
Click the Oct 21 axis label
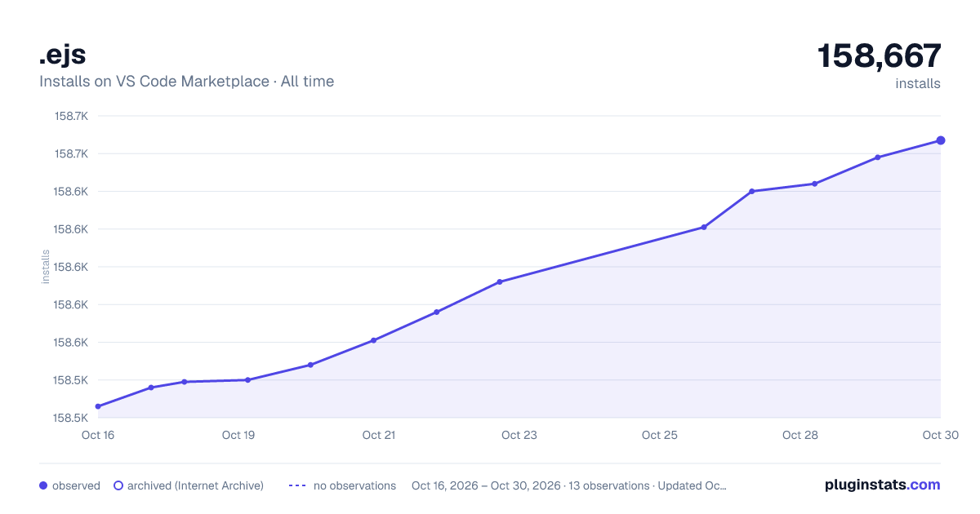click(x=379, y=435)
